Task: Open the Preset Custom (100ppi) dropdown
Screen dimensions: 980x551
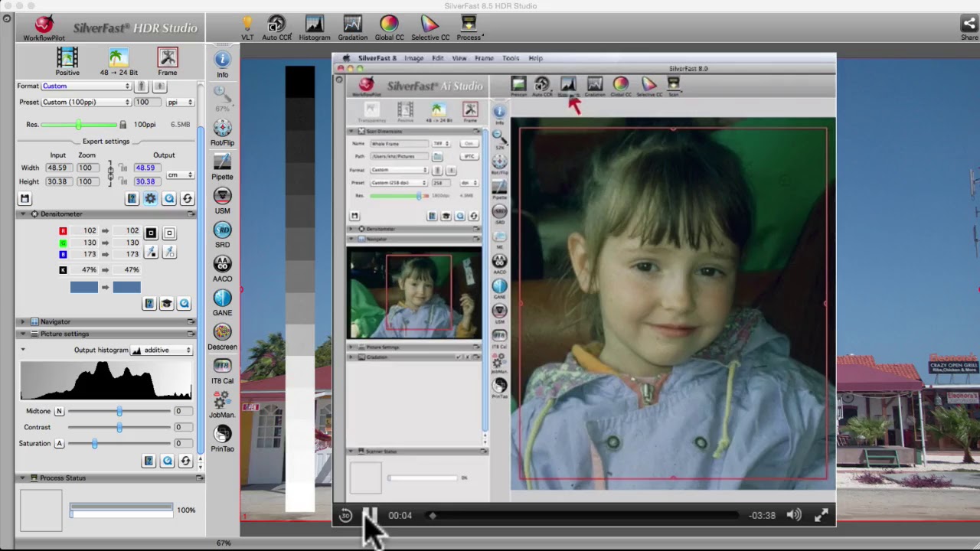Action: [x=86, y=102]
